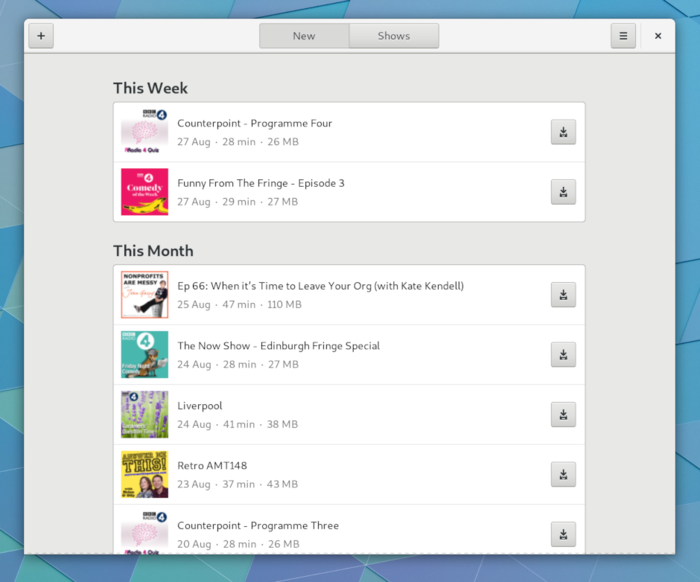Download the Liverpool episode

563,415
